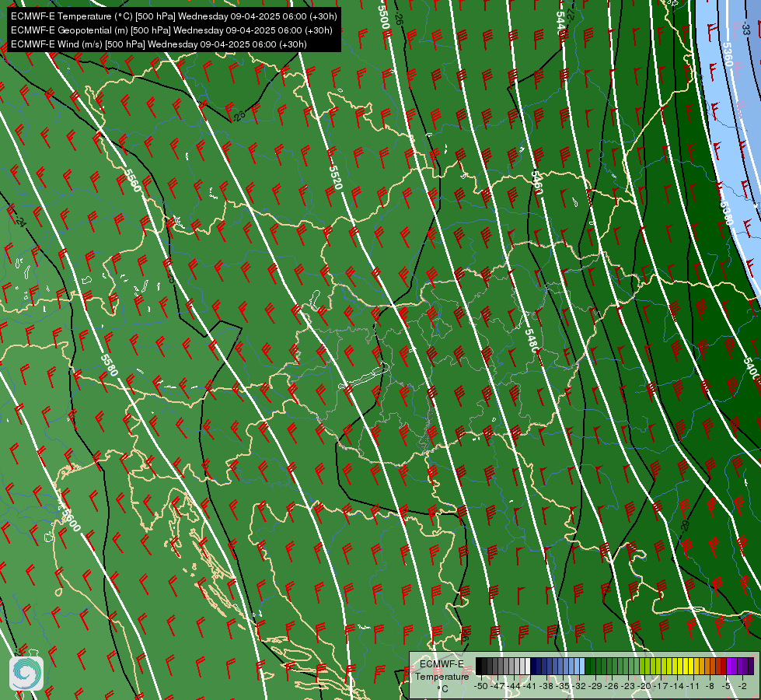
Task: Click the -33 isotherm label
Action: coord(745,28)
